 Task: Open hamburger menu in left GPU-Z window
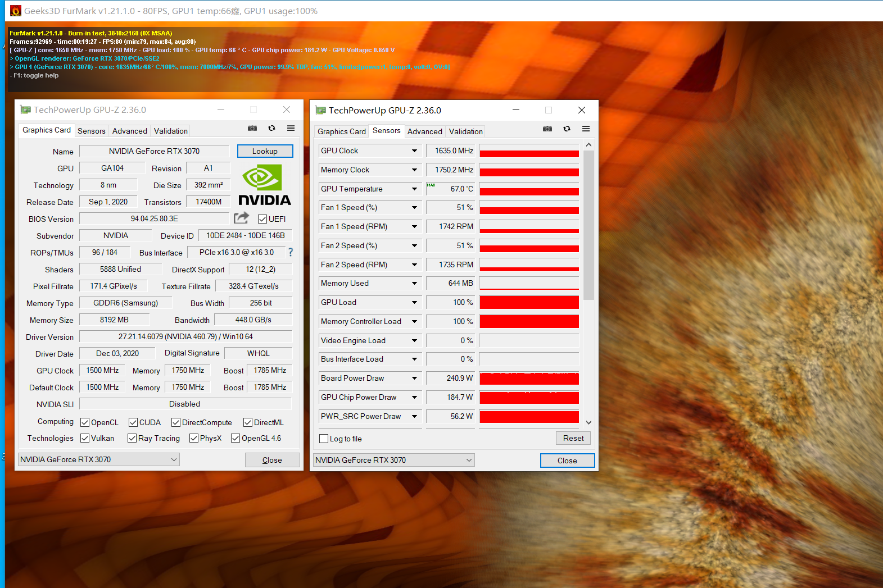[x=291, y=129]
